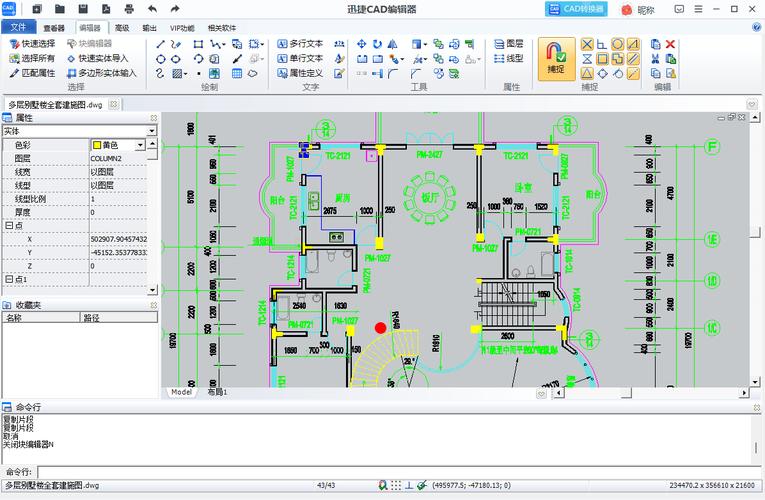The image size is (765, 500).
Task: Insert a table with grid icon
Action: click(237, 74)
